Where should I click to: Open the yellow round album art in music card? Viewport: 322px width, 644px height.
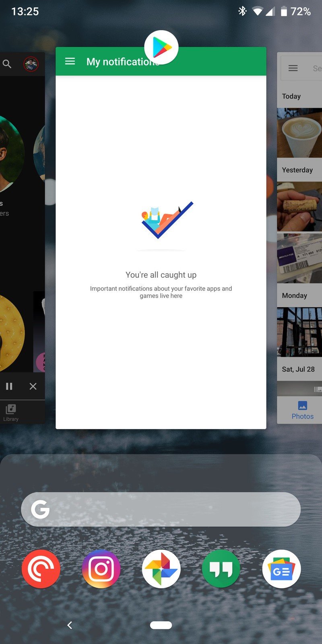coord(12,333)
